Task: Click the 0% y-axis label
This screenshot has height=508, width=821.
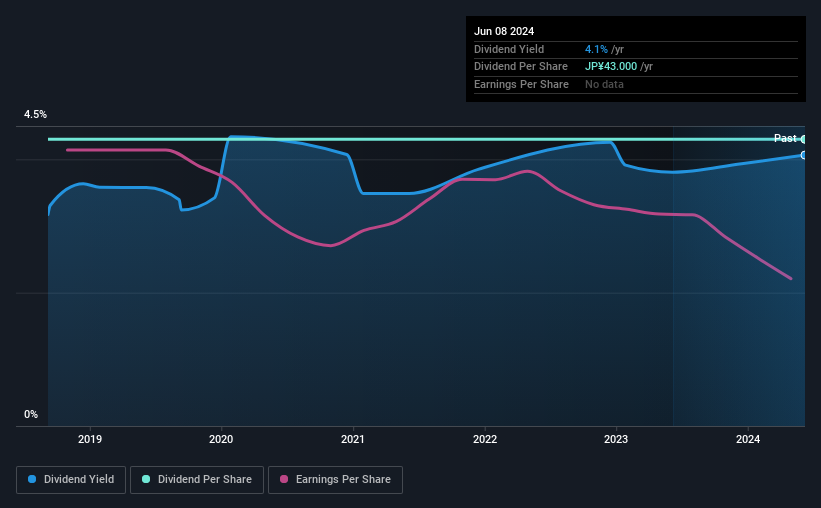Action: click(31, 414)
